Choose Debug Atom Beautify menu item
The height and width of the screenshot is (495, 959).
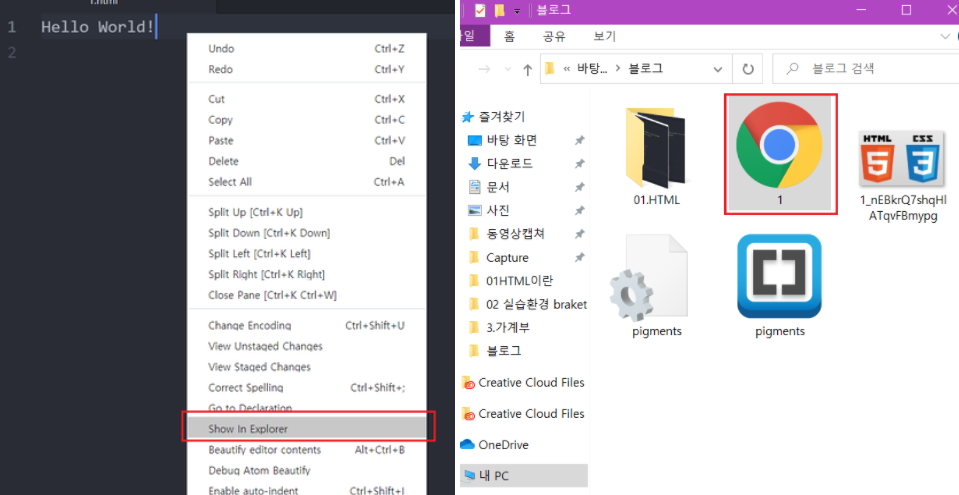click(306, 471)
